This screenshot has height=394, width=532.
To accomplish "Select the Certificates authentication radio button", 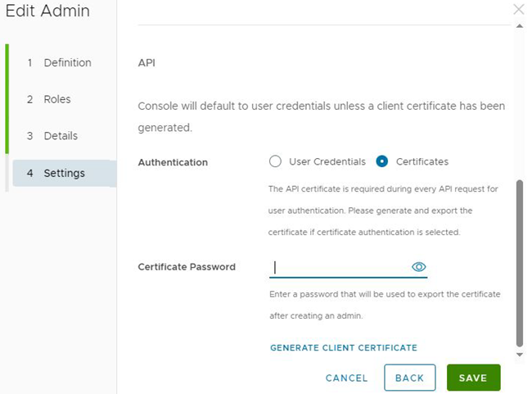I will pos(381,161).
